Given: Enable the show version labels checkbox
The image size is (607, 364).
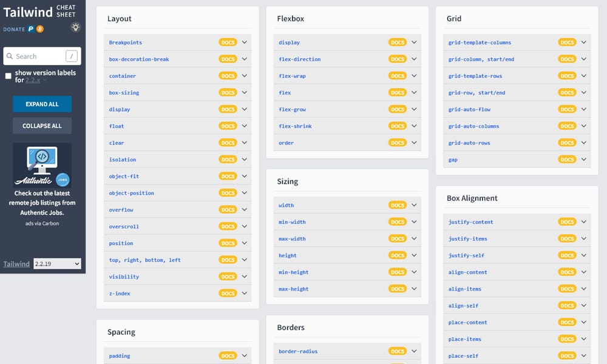Looking at the screenshot, I should [x=8, y=76].
